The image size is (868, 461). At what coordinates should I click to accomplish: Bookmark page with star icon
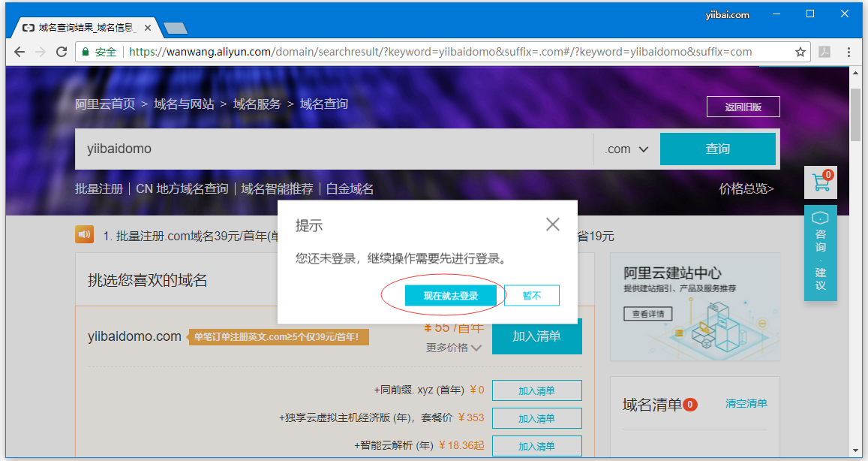coord(800,52)
